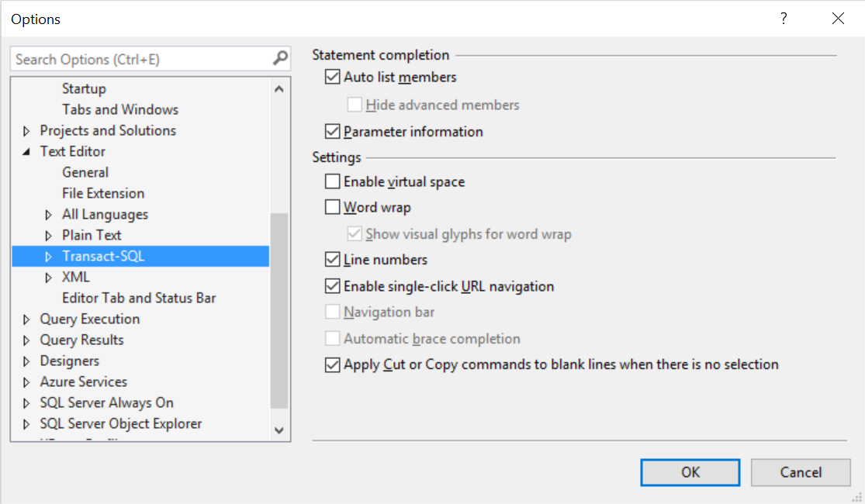Expand the Transact-SQL tree node
The width and height of the screenshot is (865, 504).
pos(48,256)
